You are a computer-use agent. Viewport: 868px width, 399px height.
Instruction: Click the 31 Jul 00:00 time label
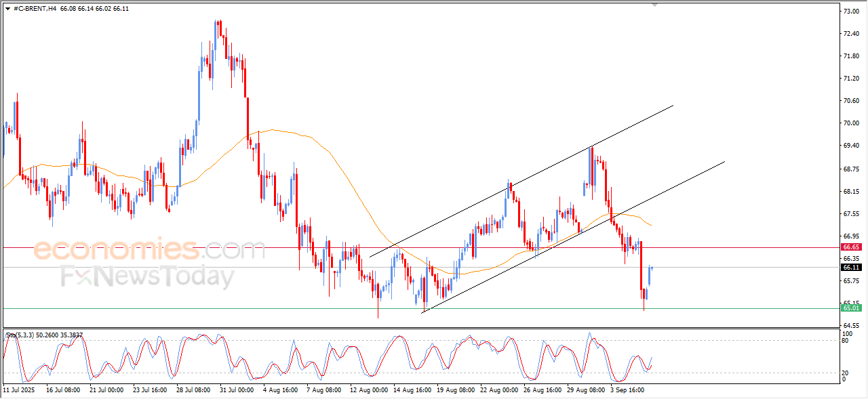click(x=237, y=390)
